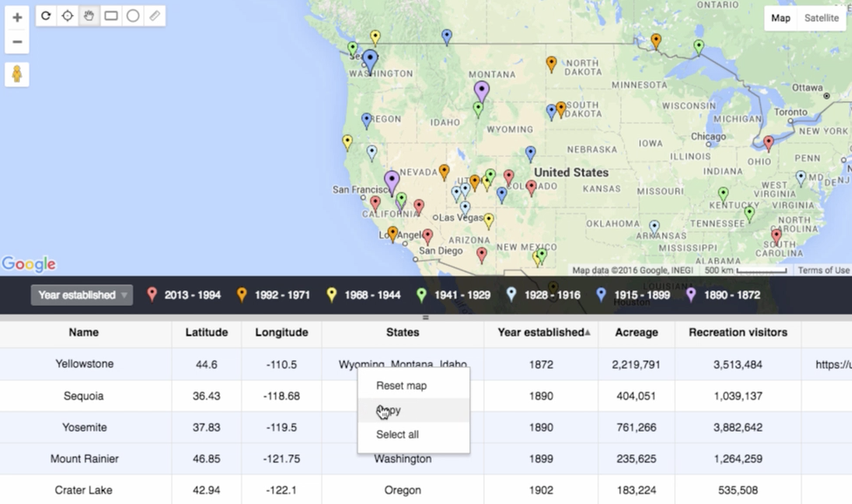Sort by Year established column header

(x=542, y=332)
